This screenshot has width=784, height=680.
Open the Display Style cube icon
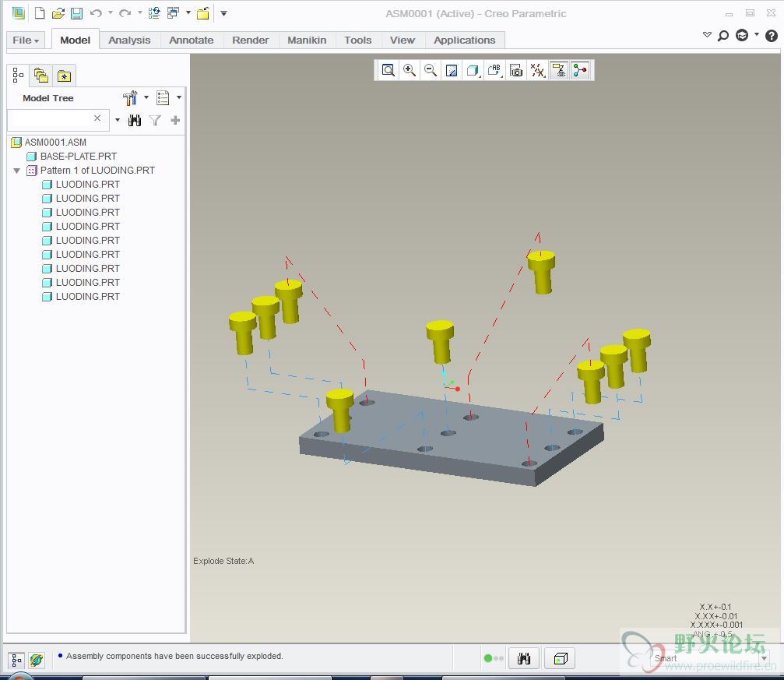(x=473, y=70)
